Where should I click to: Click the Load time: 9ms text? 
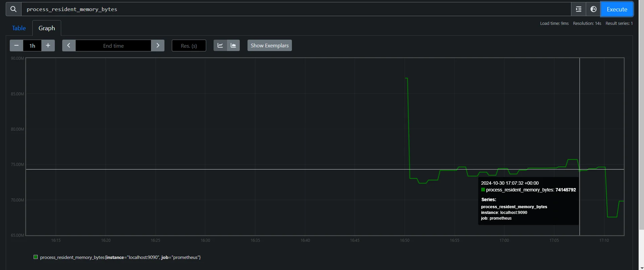(554, 24)
